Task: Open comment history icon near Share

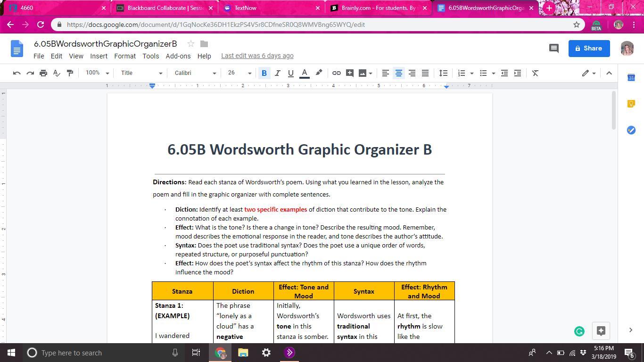Action: pos(554,48)
